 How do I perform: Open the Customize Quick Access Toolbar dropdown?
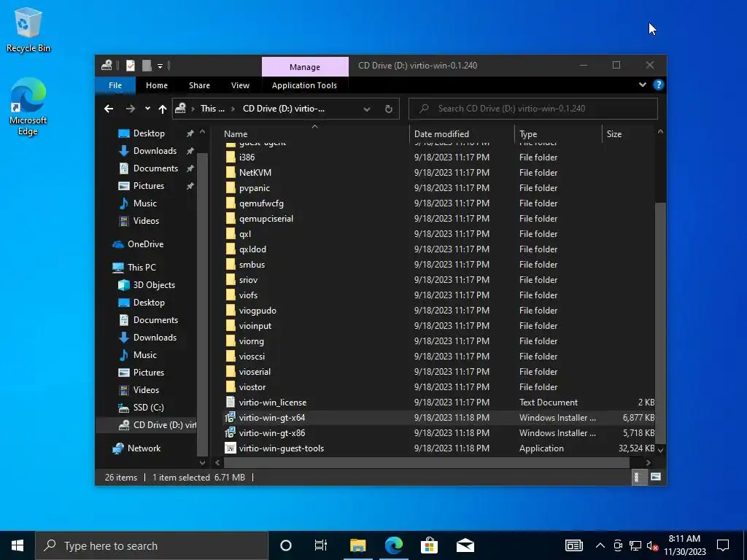pos(160,66)
